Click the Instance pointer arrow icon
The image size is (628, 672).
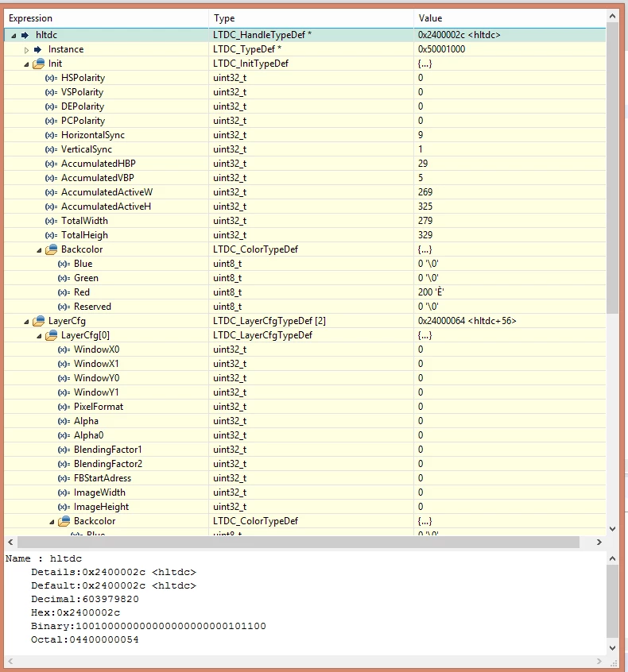point(37,49)
